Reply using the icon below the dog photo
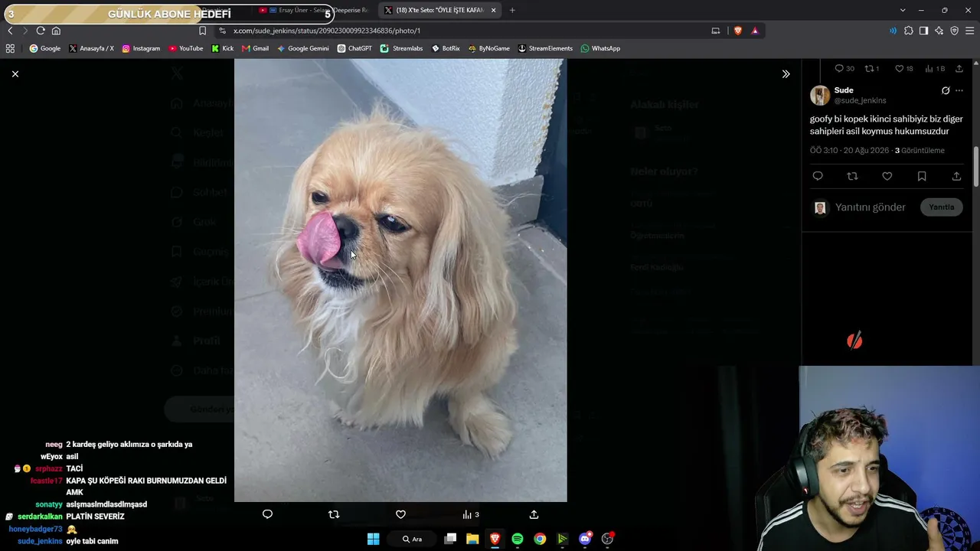Screen dimensions: 980x551 coord(267,514)
